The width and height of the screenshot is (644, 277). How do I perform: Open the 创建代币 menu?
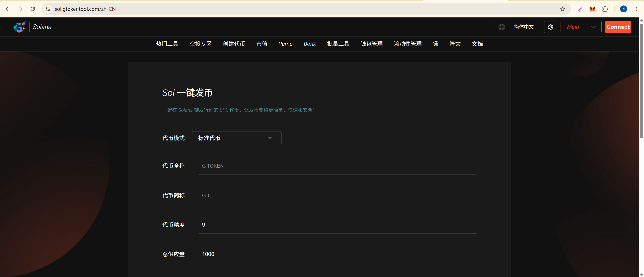pos(234,44)
